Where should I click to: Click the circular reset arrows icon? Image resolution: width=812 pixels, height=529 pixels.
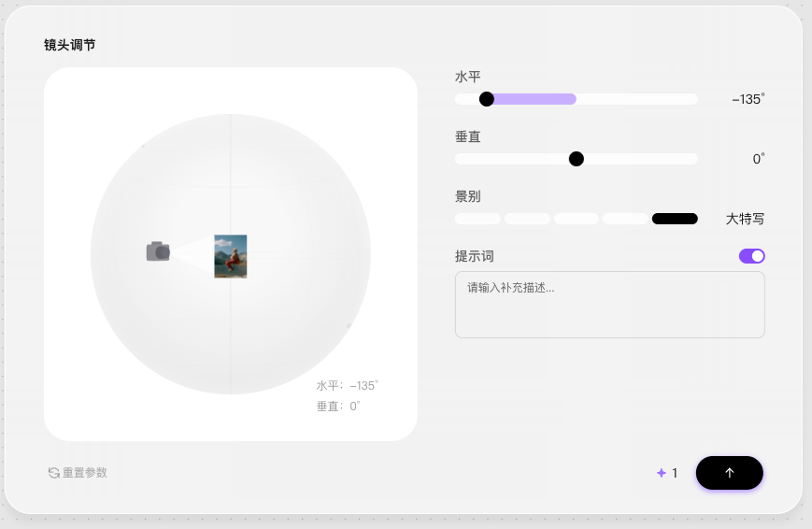pos(54,473)
